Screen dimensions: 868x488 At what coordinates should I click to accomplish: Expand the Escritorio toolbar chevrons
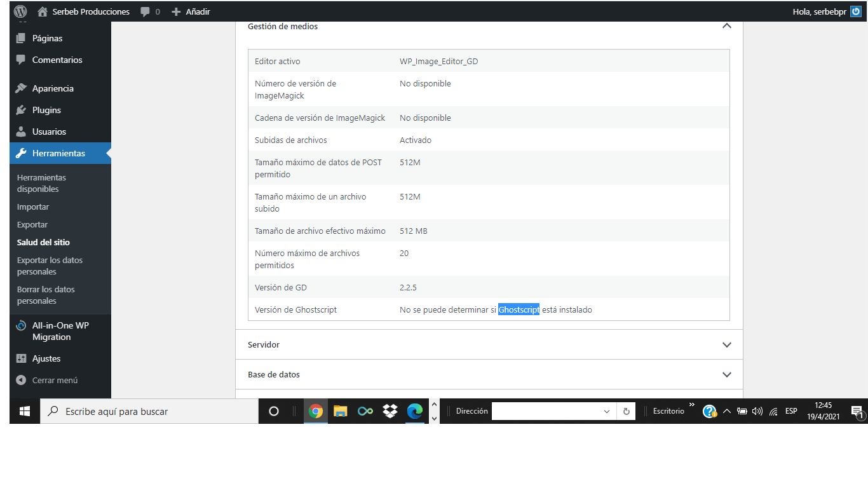(x=692, y=405)
